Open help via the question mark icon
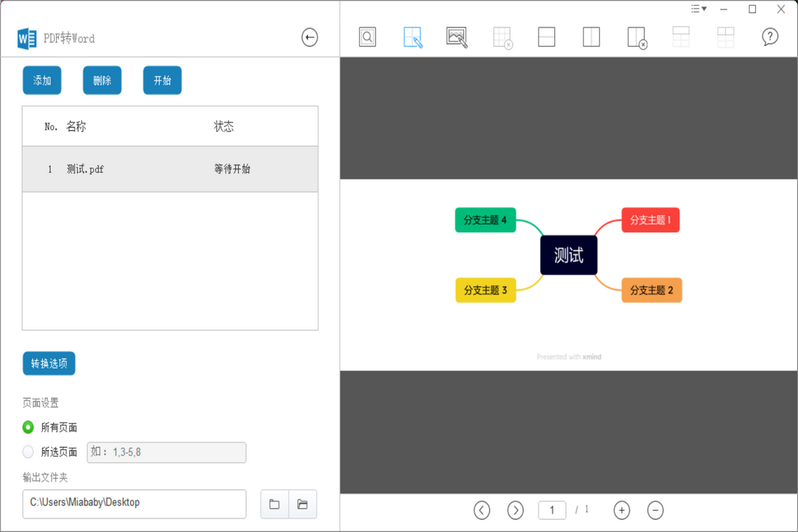This screenshot has height=532, width=798. click(769, 36)
